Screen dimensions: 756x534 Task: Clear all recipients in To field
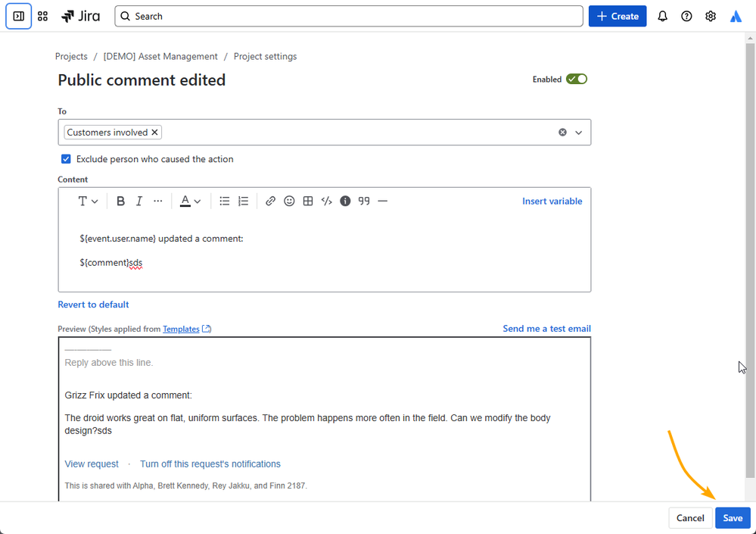click(x=562, y=132)
